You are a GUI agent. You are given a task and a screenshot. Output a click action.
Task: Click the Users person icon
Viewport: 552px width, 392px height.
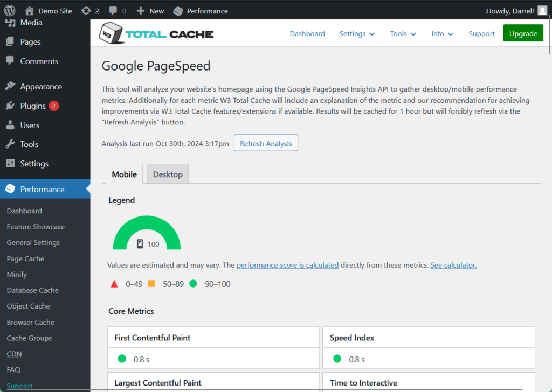click(10, 125)
